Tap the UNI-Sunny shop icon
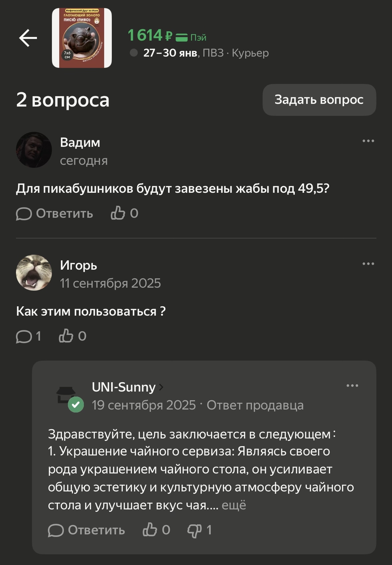This screenshot has height=565, width=392. pyautogui.click(x=66, y=395)
